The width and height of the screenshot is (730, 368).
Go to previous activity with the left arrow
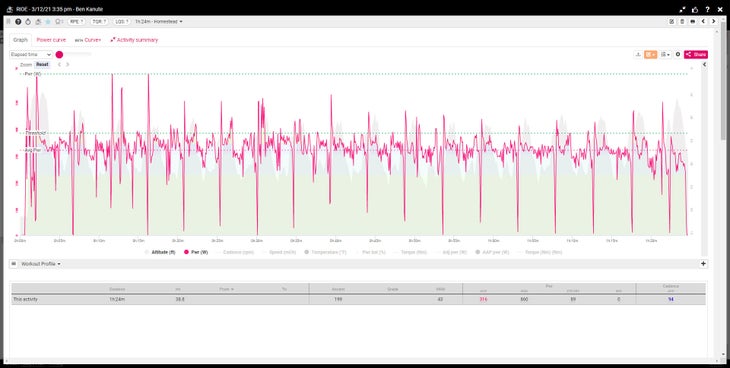703,21
